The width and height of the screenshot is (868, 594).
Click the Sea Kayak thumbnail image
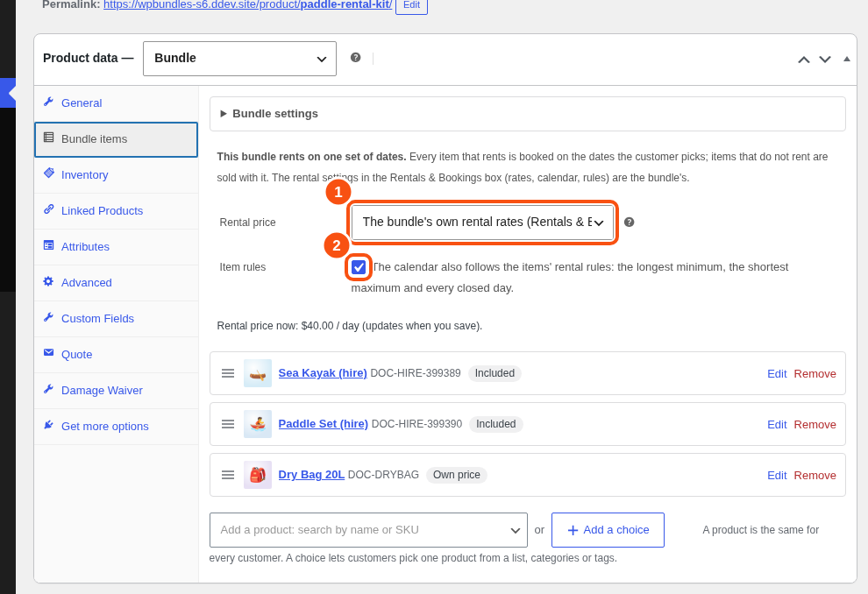tap(258, 373)
